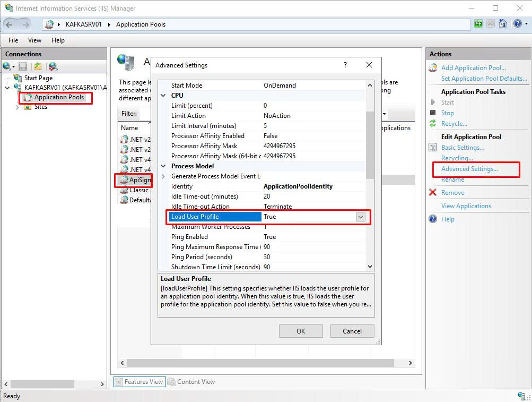Select the Start Mode property row
Viewport: 532px width, 402px height.
pyautogui.click(x=267, y=85)
